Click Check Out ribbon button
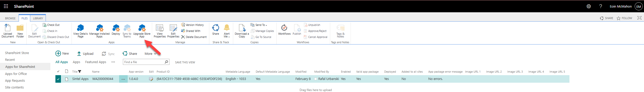Image resolution: width=644 pixels, height=92 pixels. tap(51, 25)
